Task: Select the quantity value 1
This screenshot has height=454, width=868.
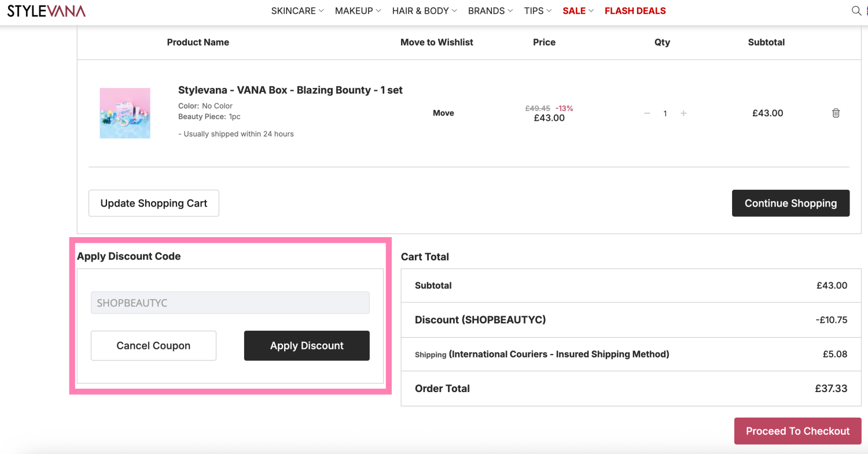Action: pos(665,113)
